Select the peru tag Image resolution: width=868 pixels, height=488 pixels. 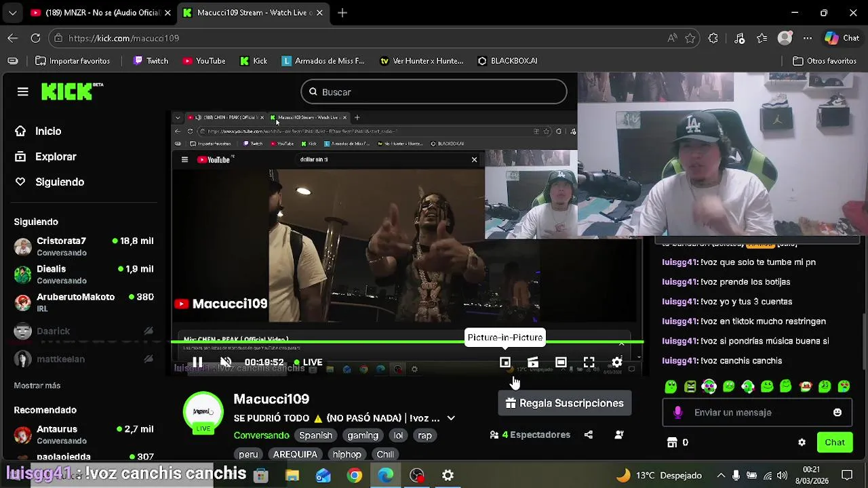(248, 454)
